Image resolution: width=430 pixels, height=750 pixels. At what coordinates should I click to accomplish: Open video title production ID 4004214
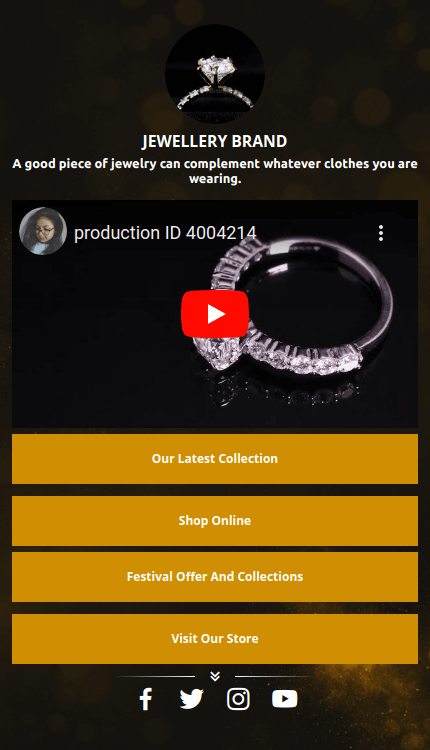(x=165, y=233)
